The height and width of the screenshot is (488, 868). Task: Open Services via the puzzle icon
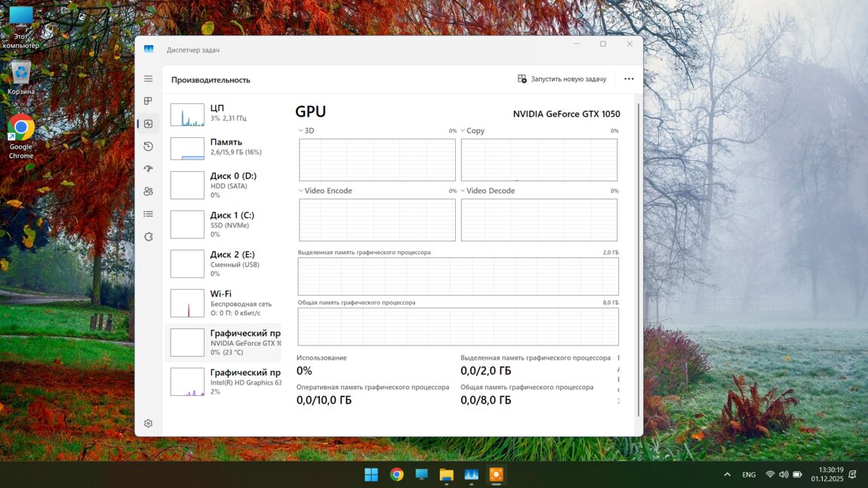pyautogui.click(x=148, y=237)
